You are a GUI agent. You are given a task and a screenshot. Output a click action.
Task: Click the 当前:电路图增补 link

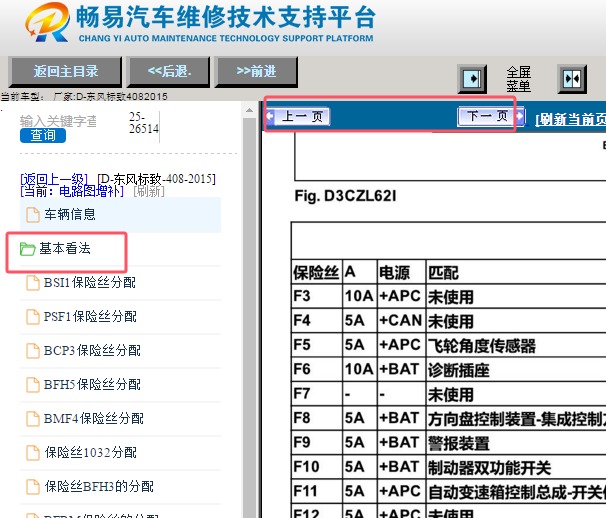coord(72,191)
